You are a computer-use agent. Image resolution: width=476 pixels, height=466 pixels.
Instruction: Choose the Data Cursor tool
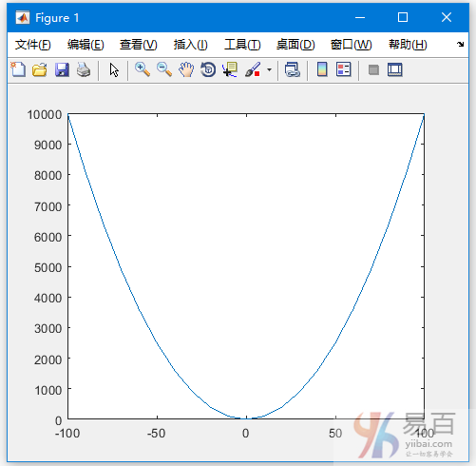[230, 69]
